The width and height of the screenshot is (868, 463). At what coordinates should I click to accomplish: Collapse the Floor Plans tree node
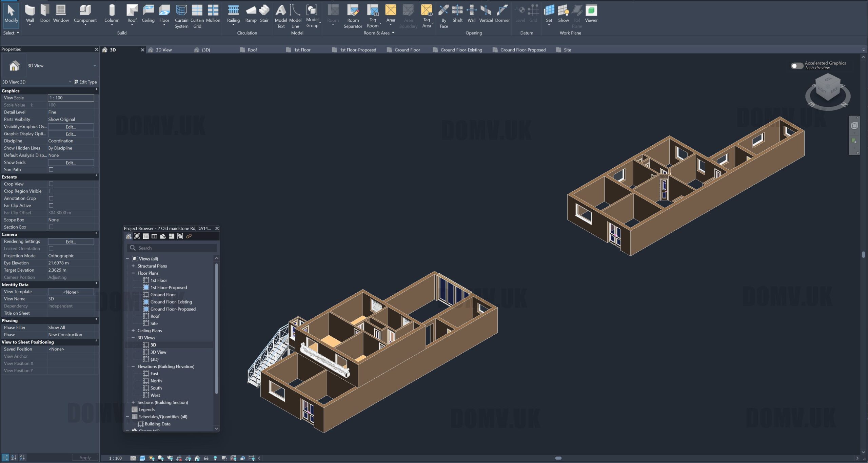coord(133,273)
